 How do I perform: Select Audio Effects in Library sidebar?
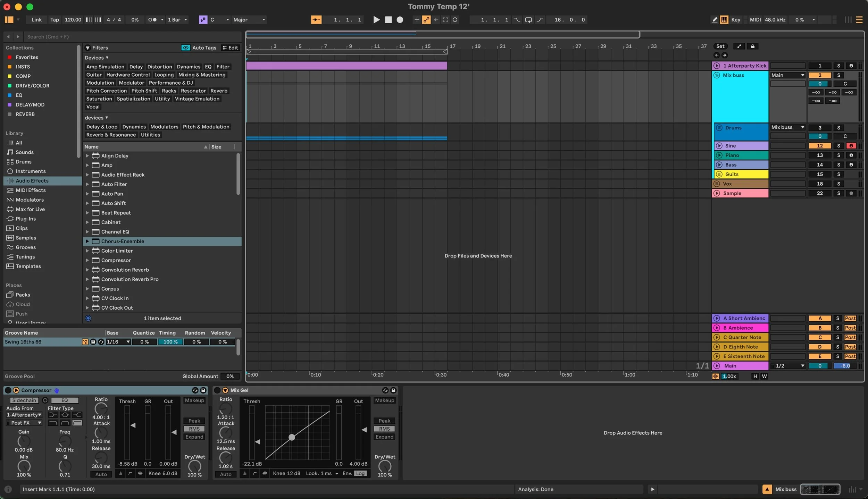pyautogui.click(x=32, y=181)
